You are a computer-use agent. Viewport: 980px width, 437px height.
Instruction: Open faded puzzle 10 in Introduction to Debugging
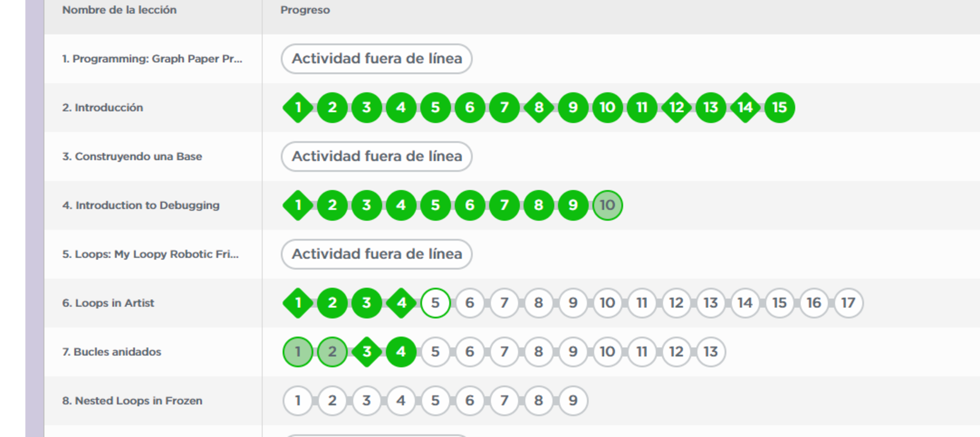coord(607,205)
